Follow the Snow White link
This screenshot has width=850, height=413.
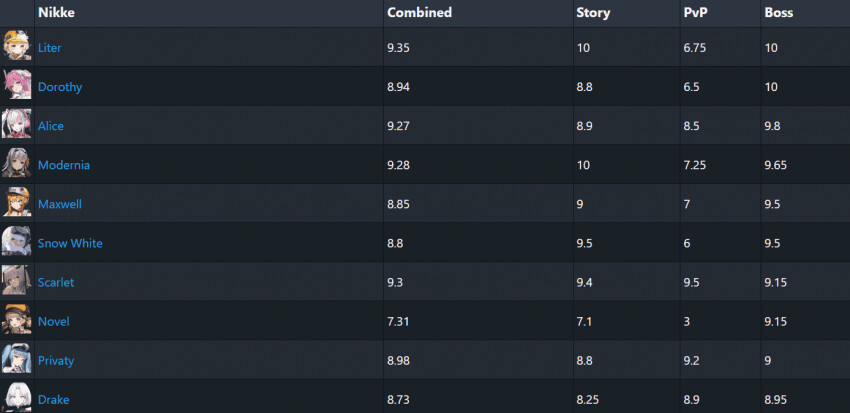70,243
